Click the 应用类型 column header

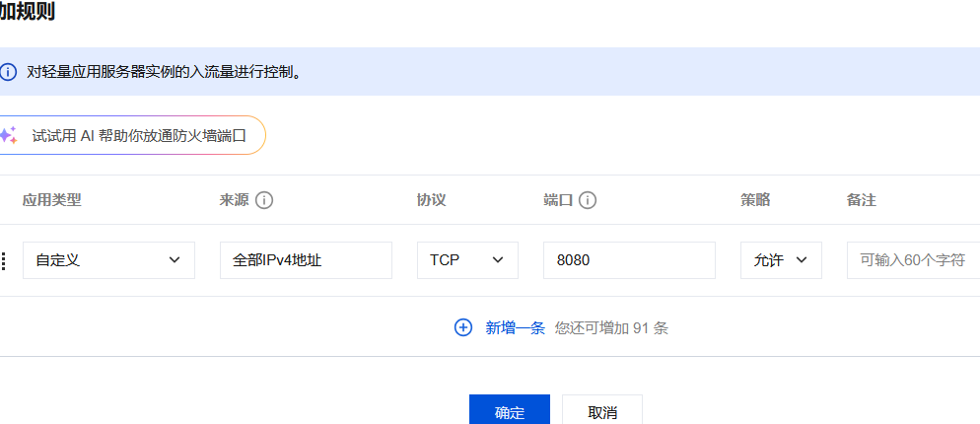click(52, 200)
